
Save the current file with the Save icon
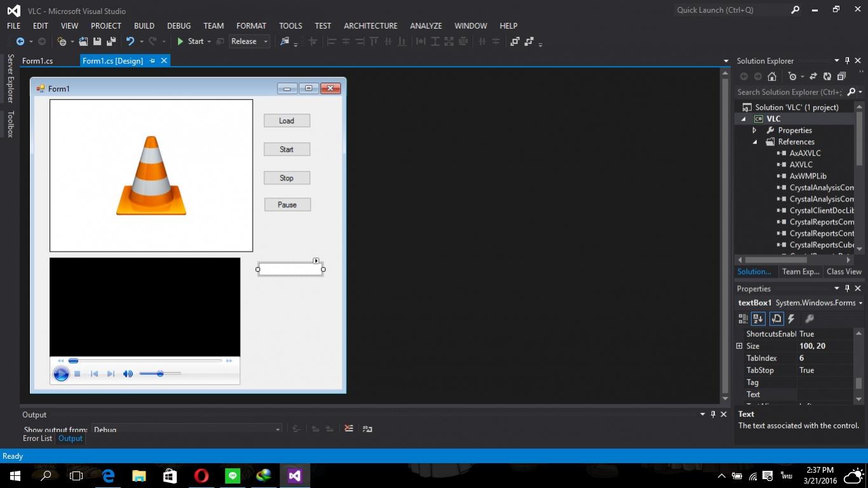click(x=97, y=41)
